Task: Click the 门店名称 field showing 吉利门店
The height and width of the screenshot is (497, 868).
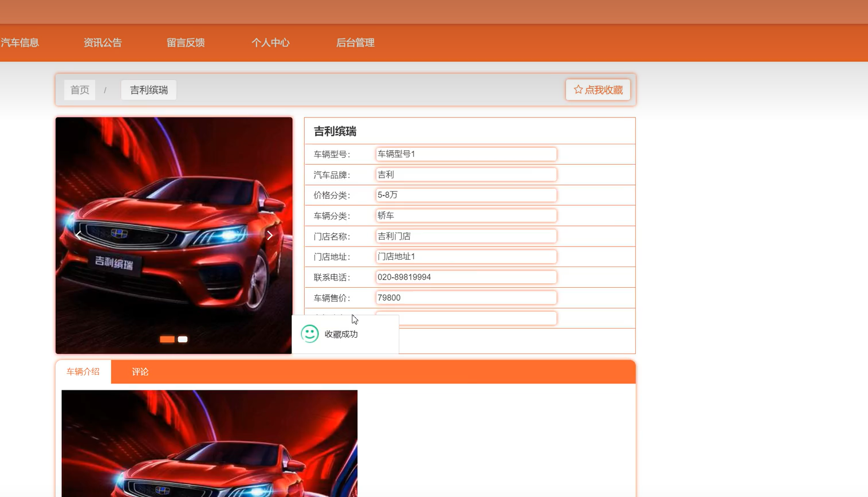Action: coord(466,236)
